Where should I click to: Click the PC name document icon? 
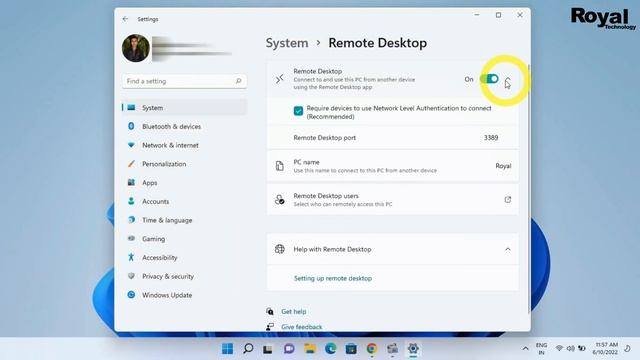tap(280, 166)
